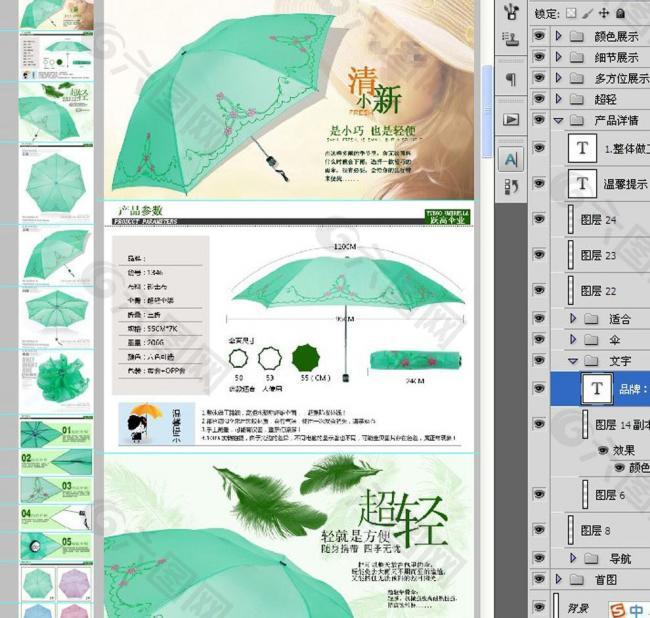The height and width of the screenshot is (618, 650).
Task: Hide the 细节展示 group
Action: tap(539, 56)
